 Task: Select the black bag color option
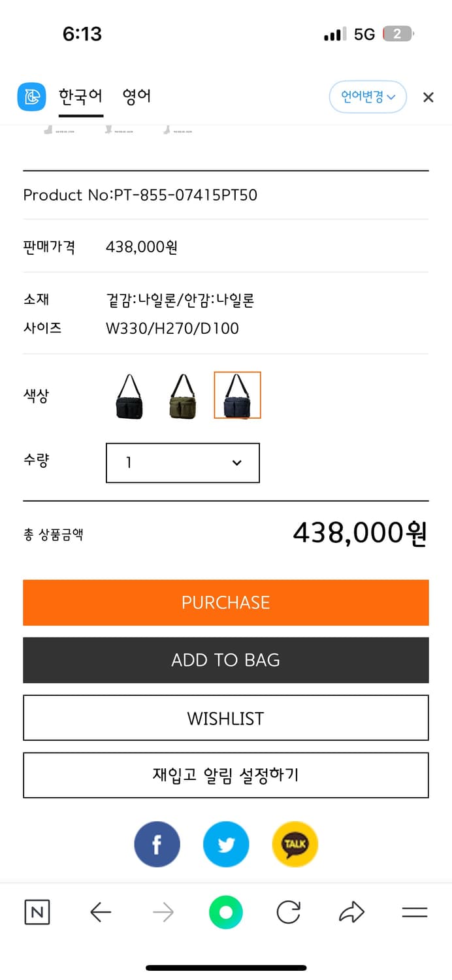[x=130, y=395]
